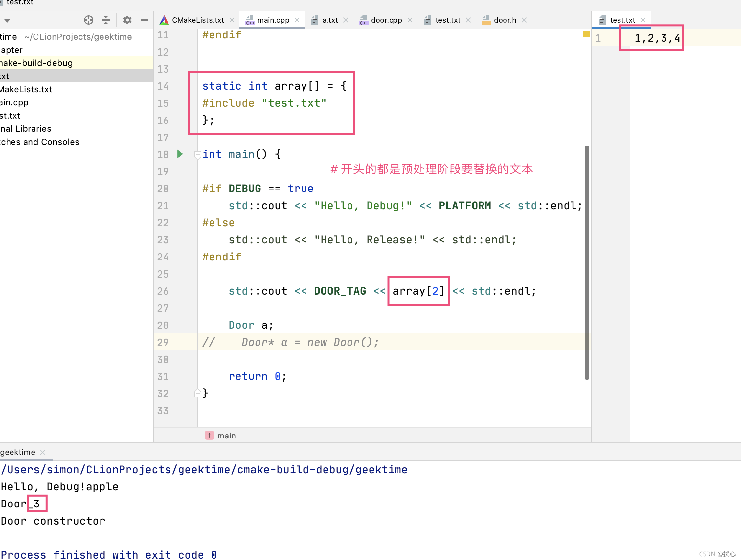The width and height of the screenshot is (741, 560).
Task: Click the C++ file icon on main.cpp tab
Action: [250, 20]
